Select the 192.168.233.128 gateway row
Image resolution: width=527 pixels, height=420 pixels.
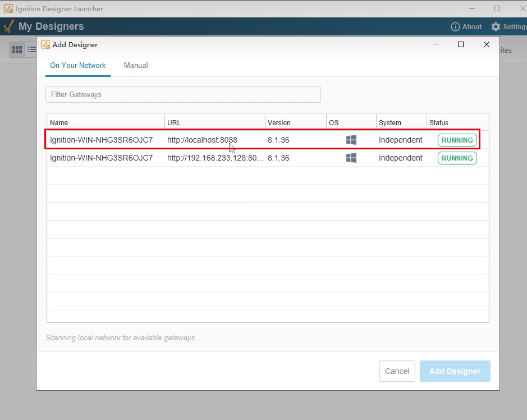(268, 158)
